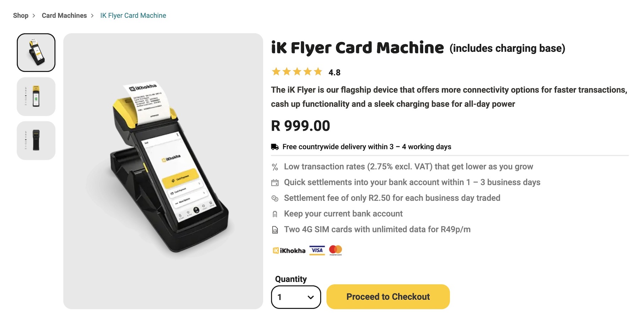Click the five-star rating
This screenshot has height=322, width=644.
(x=297, y=72)
